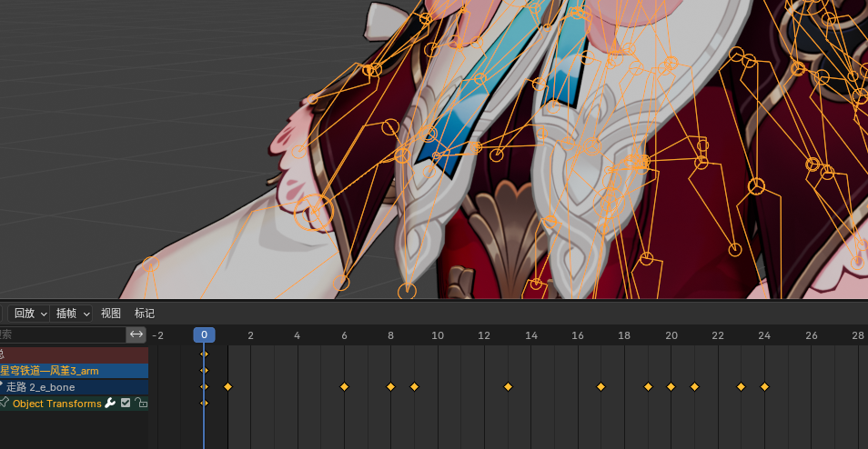Viewport: 868px width, 449px height.
Task: Click frame number 16 on the timeline ruler
Action: click(578, 335)
